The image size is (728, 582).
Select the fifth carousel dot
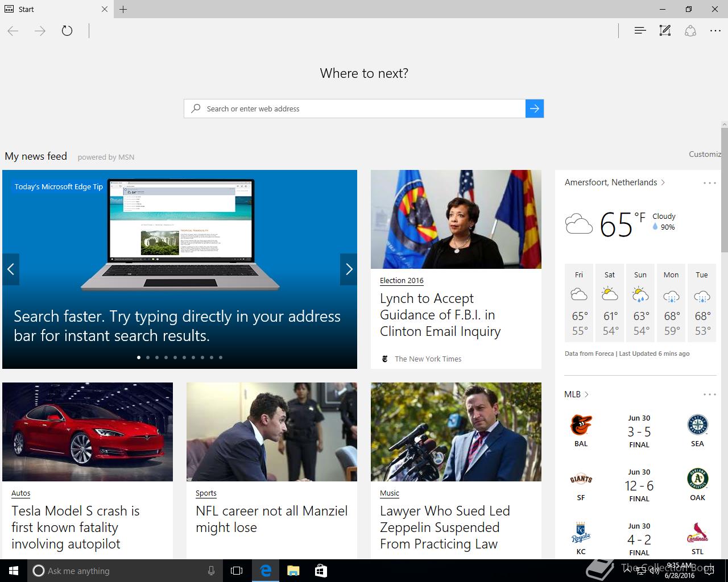[175, 357]
